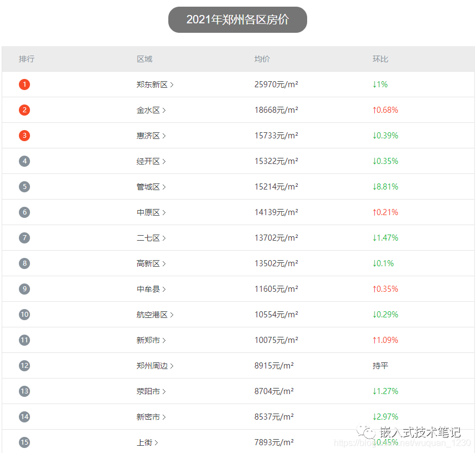Click the gray rank 14 badge

pos(24,416)
